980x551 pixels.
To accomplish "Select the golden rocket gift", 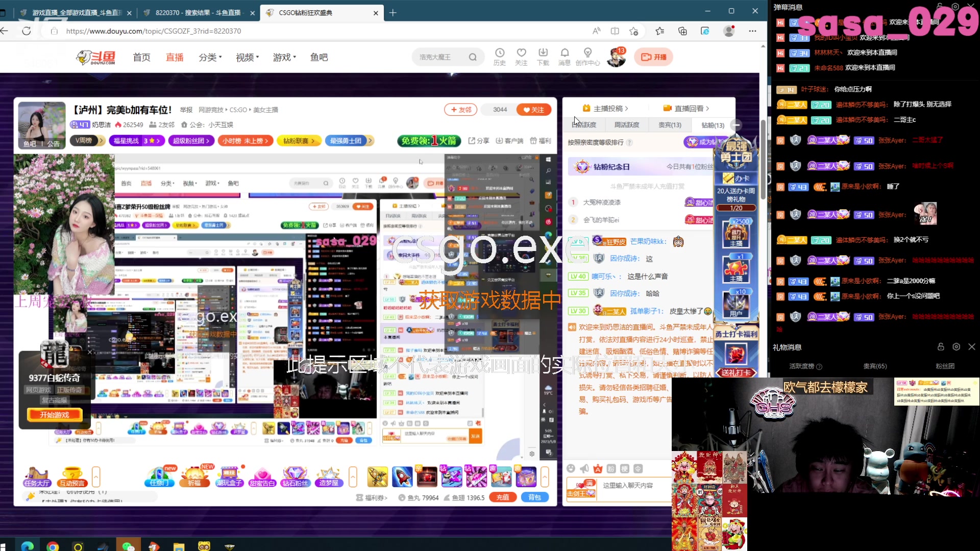I will coord(378,477).
